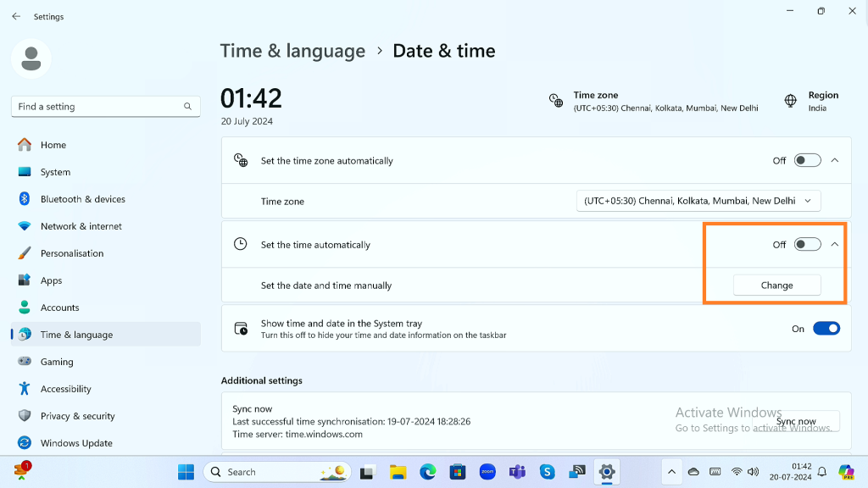
Task: Open Zoom from the taskbar
Action: click(487, 472)
